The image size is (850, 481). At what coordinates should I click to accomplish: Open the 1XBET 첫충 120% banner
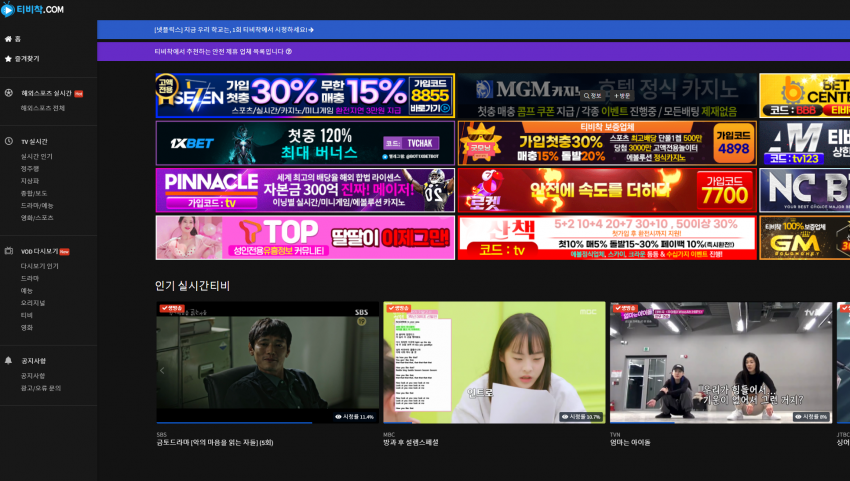pos(305,143)
